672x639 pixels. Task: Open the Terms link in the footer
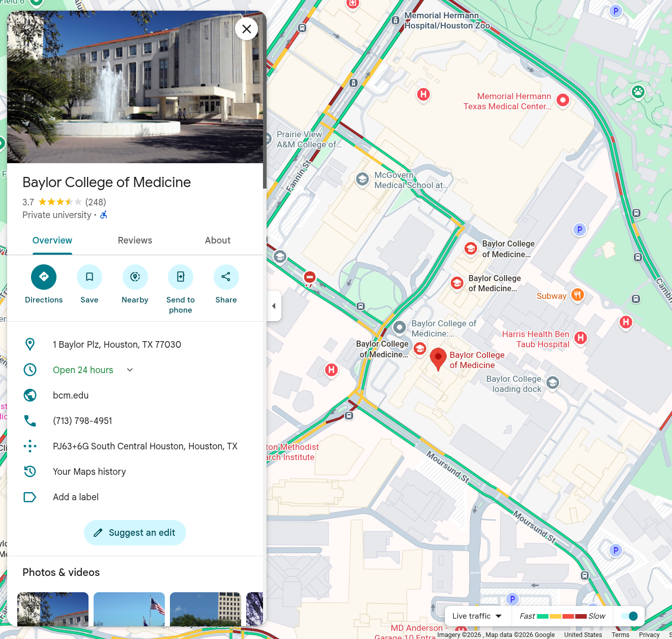621,635
